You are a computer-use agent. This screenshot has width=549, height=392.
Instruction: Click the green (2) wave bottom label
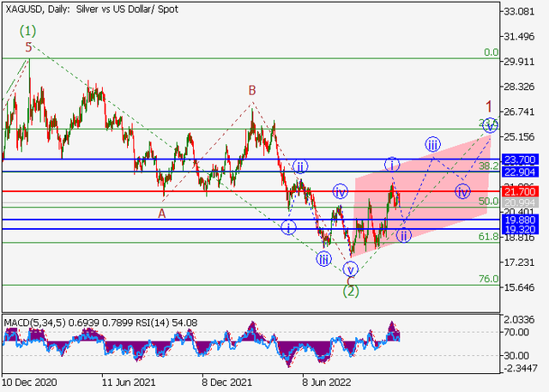pyautogui.click(x=350, y=291)
